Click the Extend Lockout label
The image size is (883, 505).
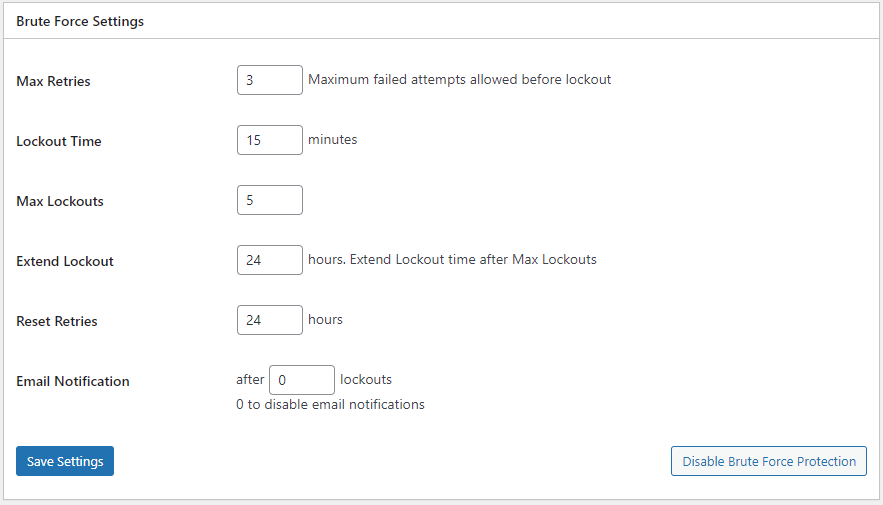tap(65, 261)
